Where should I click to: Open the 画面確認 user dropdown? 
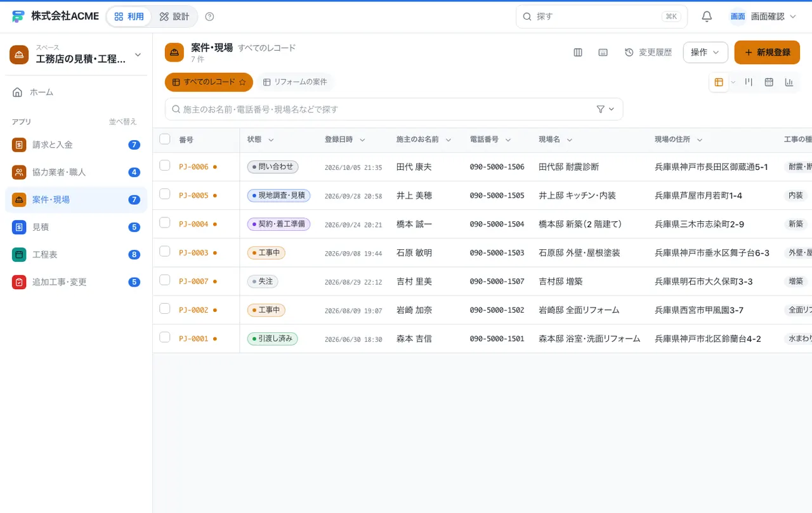763,16
